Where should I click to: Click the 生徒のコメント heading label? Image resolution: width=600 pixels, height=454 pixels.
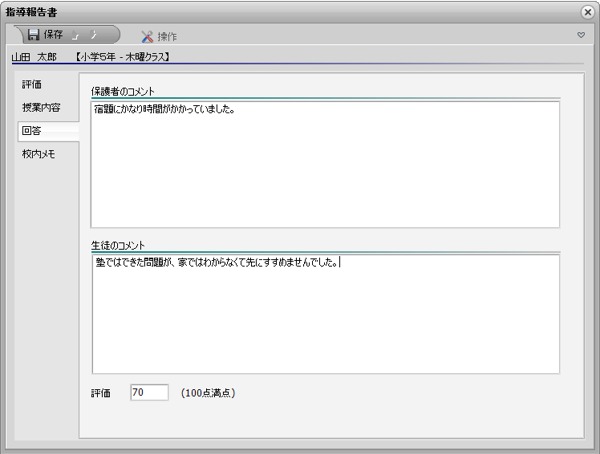(118, 245)
